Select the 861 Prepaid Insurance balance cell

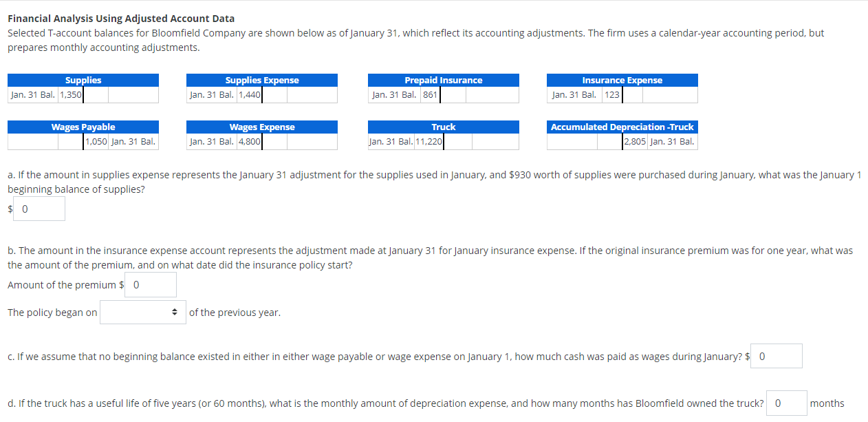430,94
